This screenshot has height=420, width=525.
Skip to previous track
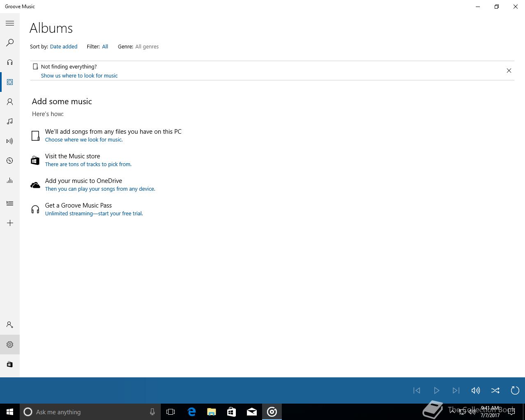[x=417, y=390]
